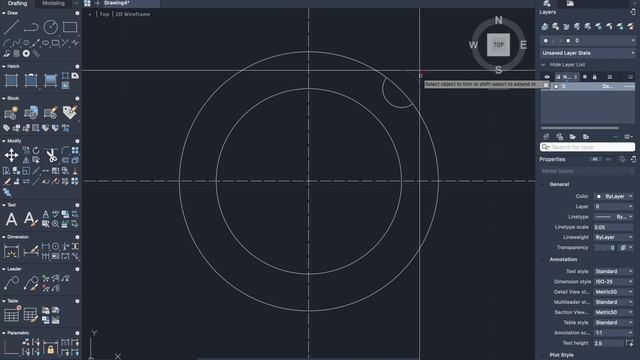This screenshot has width=640, height=360.
Task: Click the Layers panel pop-out button
Action: pos(633,12)
